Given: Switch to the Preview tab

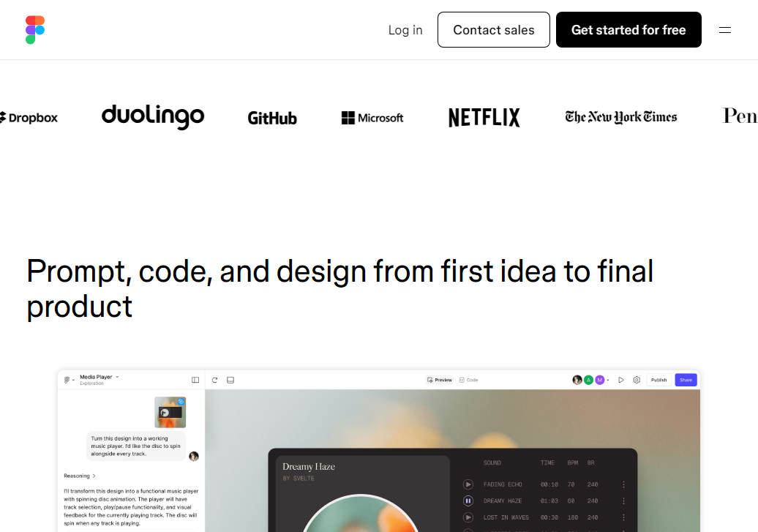Looking at the screenshot, I should (x=440, y=380).
